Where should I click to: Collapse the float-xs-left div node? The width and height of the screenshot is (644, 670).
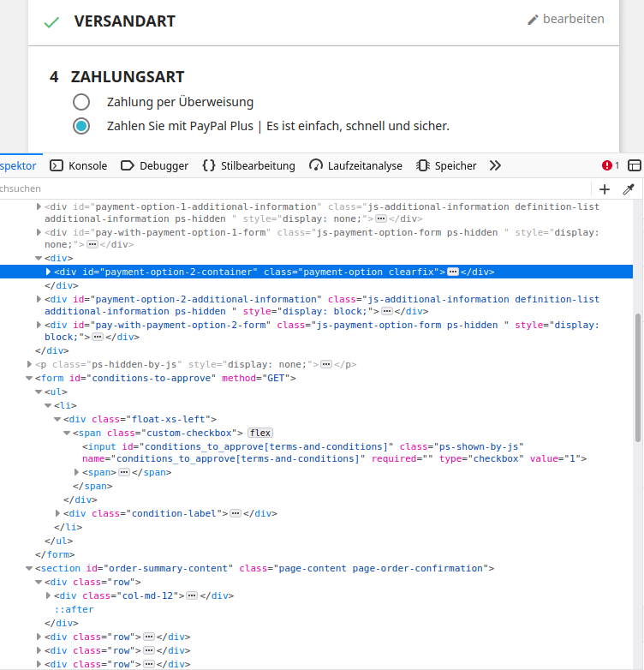[57, 419]
